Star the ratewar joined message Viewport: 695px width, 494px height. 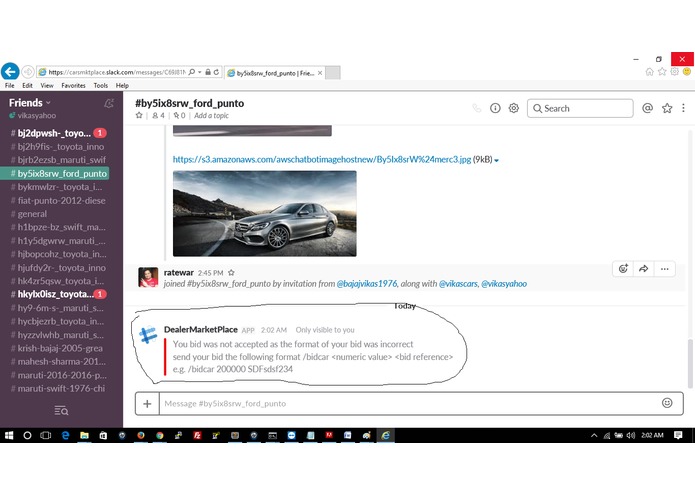coord(231,273)
